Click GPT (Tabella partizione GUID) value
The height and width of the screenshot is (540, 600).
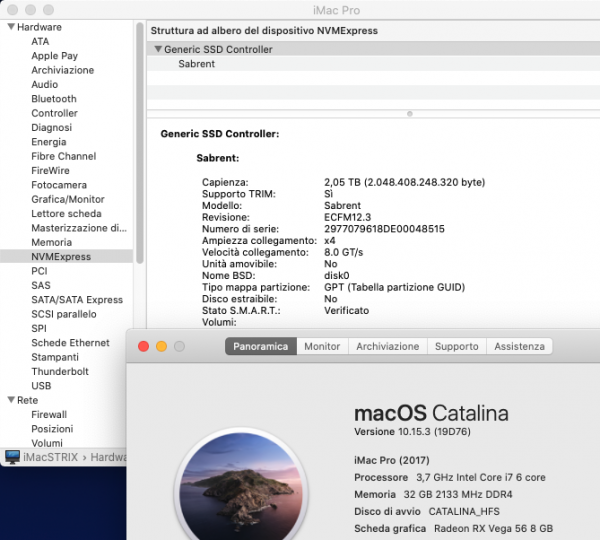point(395,287)
